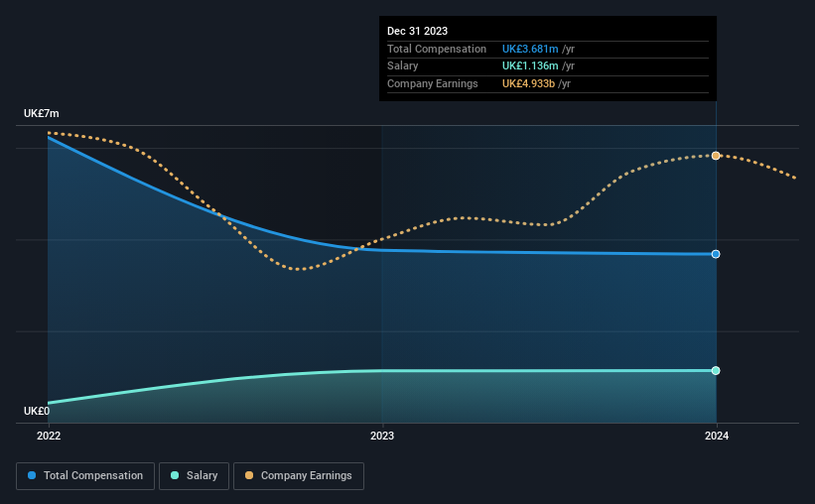
Task: Click the teal Salary legend dot
Action: point(175,475)
